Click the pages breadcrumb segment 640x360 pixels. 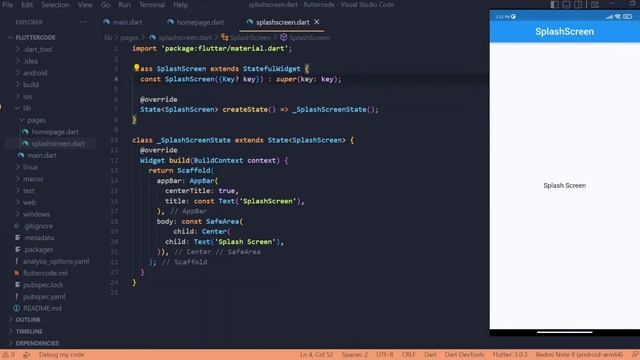coord(129,38)
